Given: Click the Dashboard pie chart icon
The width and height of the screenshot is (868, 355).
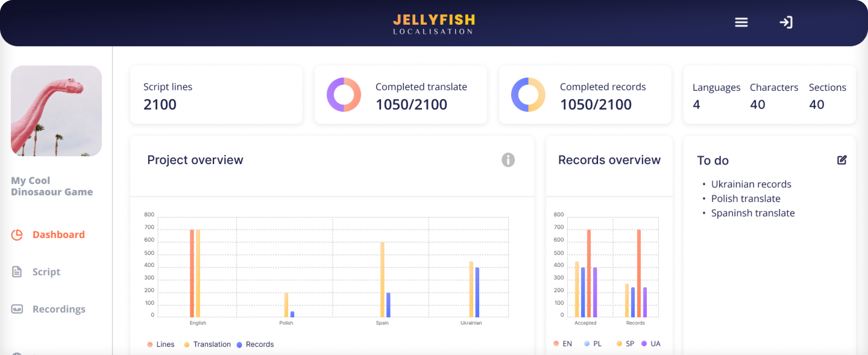Looking at the screenshot, I should [17, 235].
